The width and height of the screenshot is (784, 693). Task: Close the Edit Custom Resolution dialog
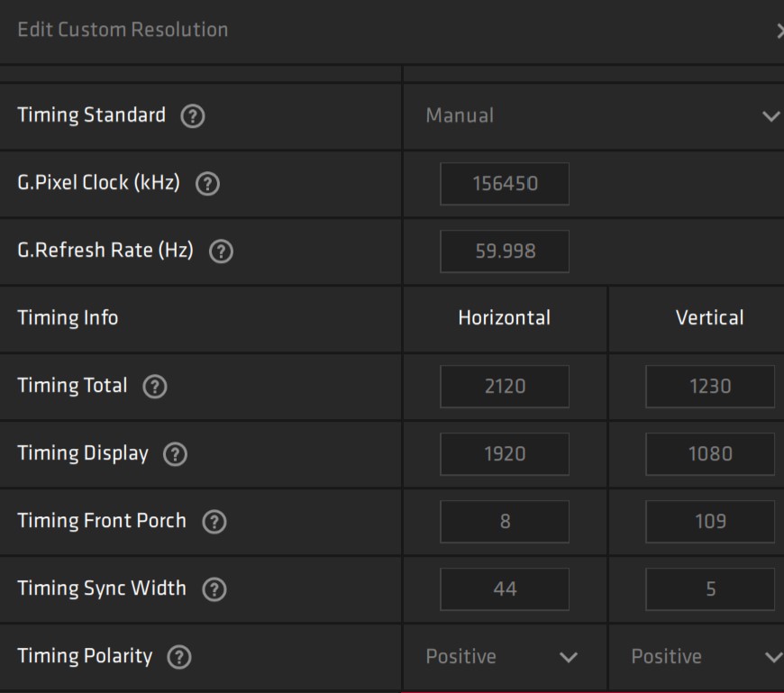pyautogui.click(x=778, y=31)
